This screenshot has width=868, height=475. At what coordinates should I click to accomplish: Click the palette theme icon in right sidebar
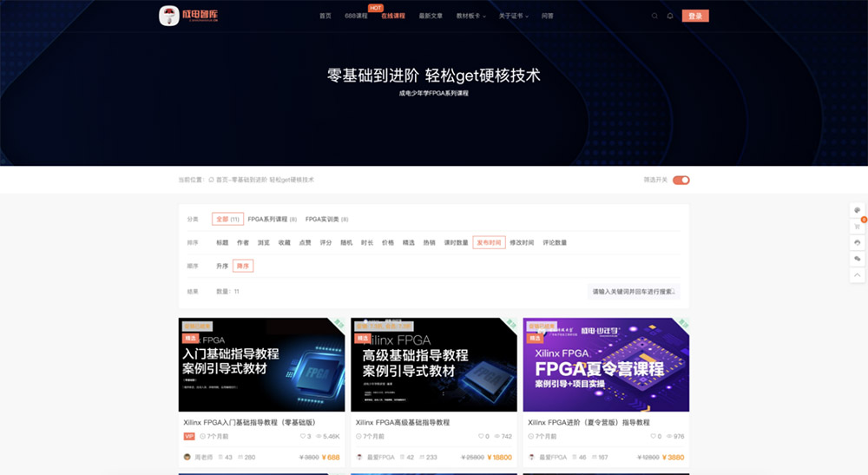(857, 210)
